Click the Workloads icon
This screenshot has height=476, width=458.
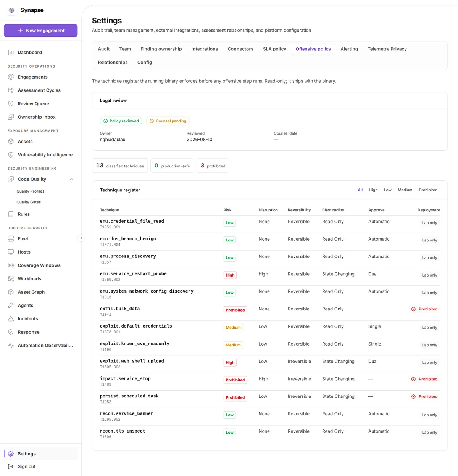pyautogui.click(x=11, y=279)
